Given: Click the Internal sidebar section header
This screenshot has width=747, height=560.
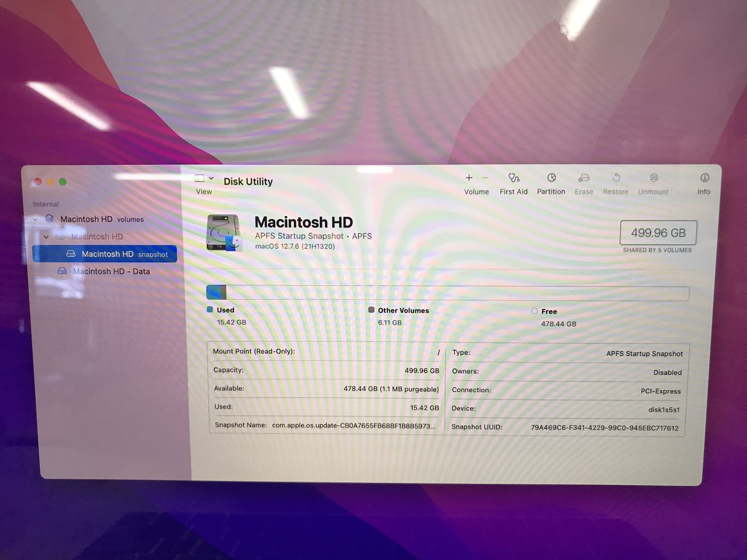Looking at the screenshot, I should (46, 204).
